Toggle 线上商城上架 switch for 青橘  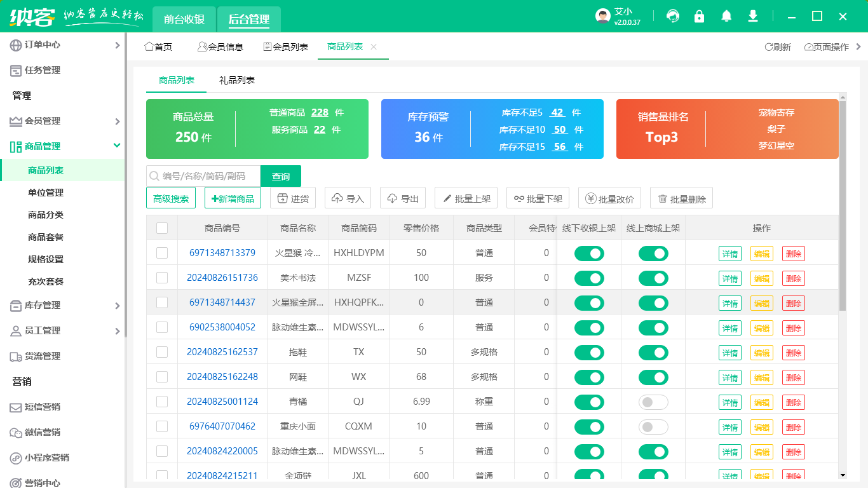(x=653, y=402)
